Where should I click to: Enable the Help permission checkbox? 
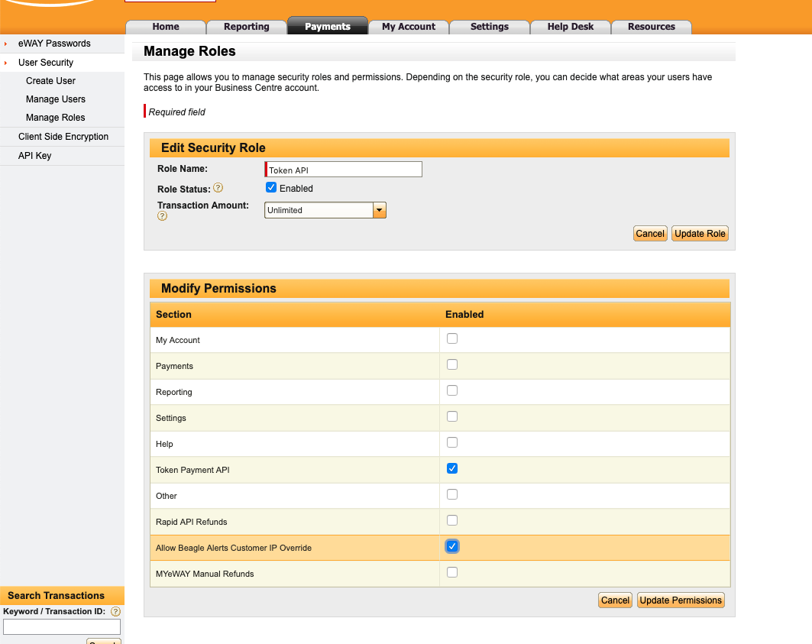point(452,442)
